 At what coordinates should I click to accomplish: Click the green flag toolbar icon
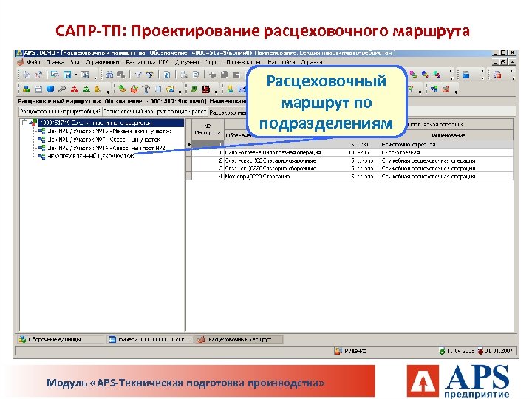pyautogui.click(x=194, y=89)
